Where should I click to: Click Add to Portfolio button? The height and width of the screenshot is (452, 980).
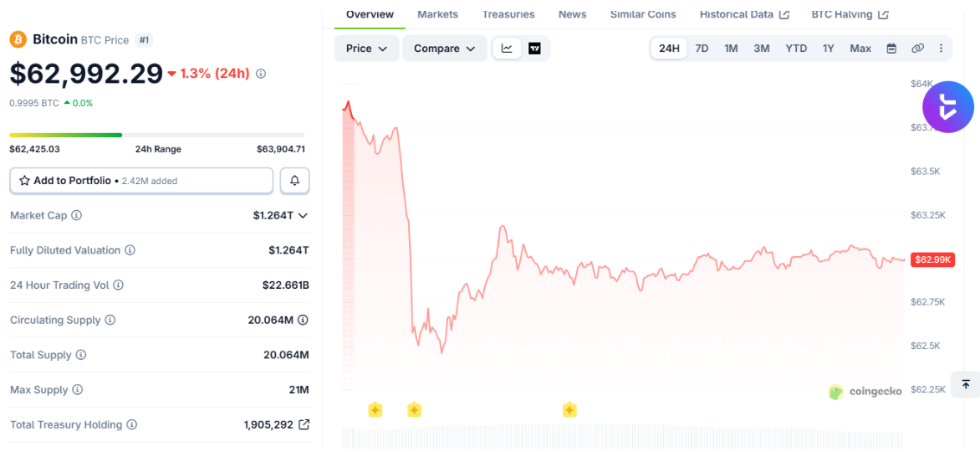(x=141, y=181)
